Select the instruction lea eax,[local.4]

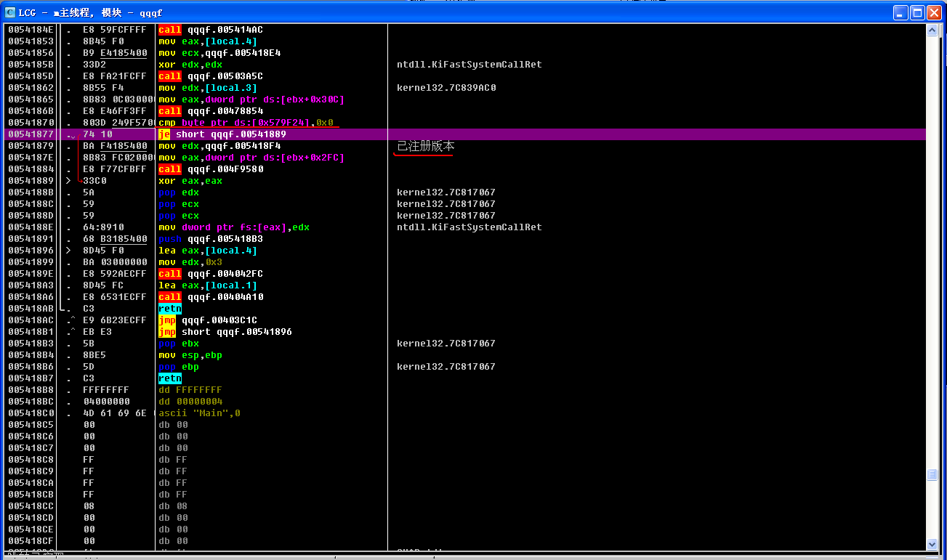209,251
